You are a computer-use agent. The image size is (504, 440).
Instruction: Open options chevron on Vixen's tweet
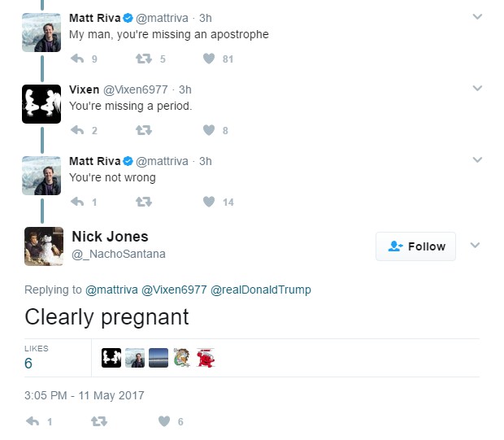(477, 89)
